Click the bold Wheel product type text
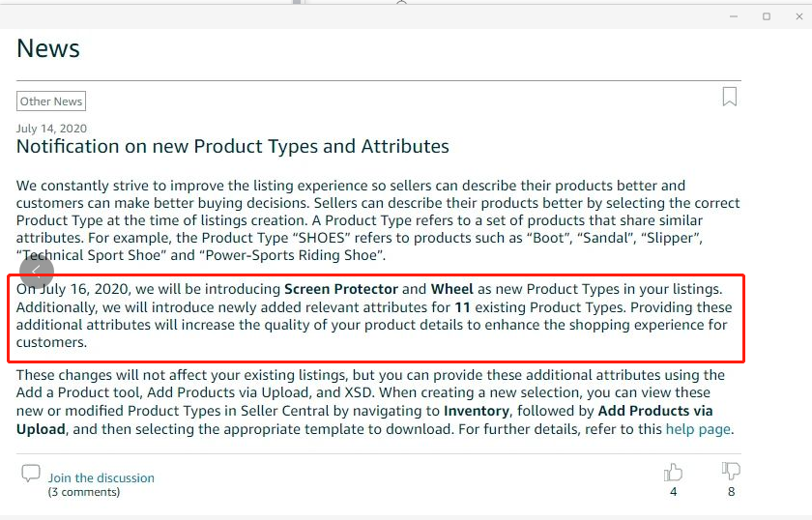This screenshot has width=812, height=520. point(451,289)
